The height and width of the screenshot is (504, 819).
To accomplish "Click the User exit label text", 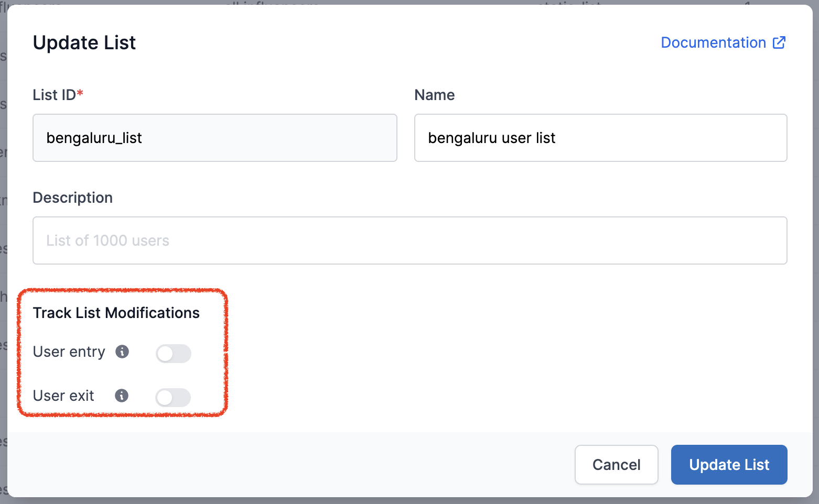I will click(x=63, y=396).
